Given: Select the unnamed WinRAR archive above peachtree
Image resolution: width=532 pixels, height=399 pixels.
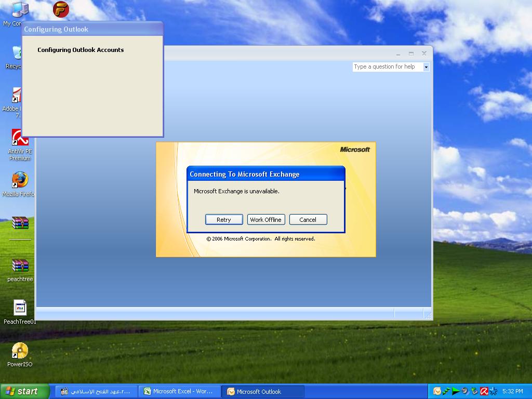Looking at the screenshot, I should coord(20,223).
